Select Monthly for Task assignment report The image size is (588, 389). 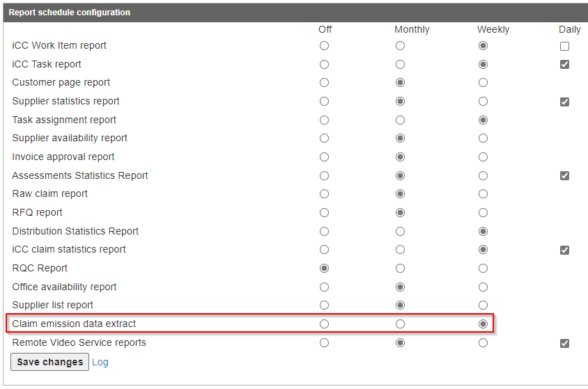click(400, 120)
